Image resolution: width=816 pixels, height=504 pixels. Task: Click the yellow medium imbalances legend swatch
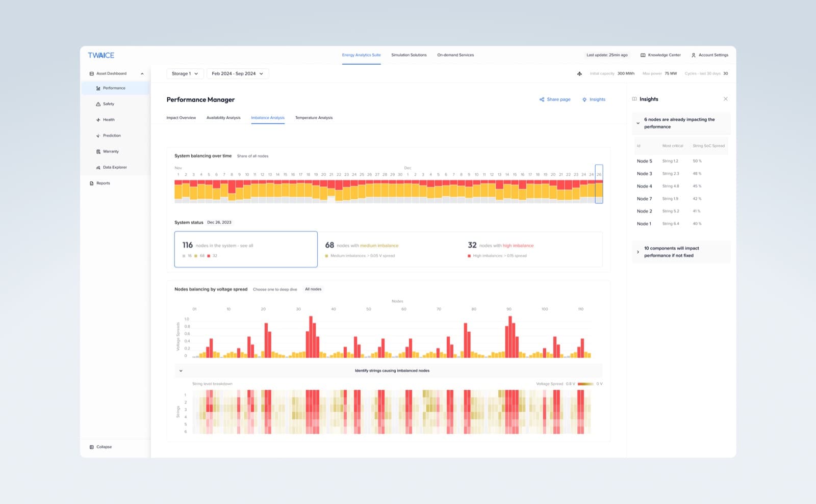[x=326, y=256]
